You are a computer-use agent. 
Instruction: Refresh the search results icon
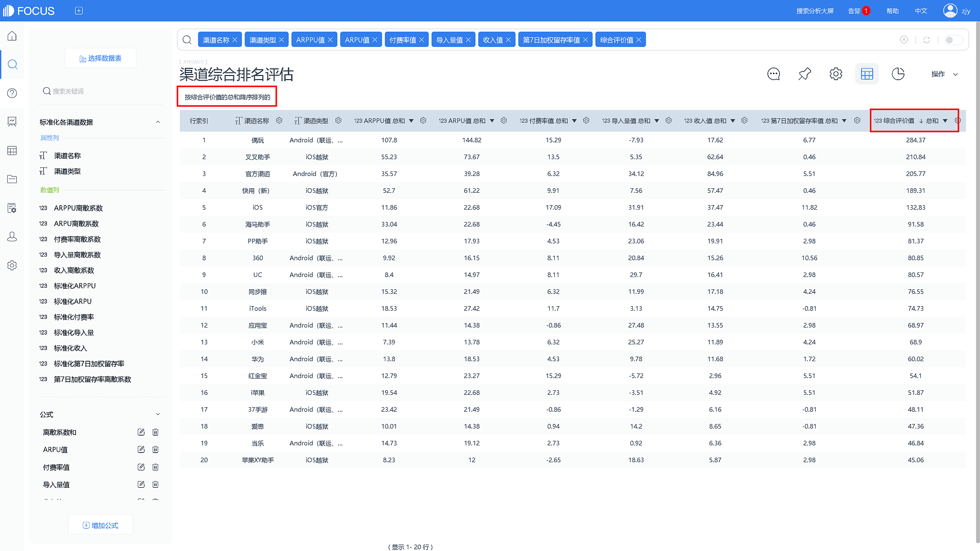(927, 40)
